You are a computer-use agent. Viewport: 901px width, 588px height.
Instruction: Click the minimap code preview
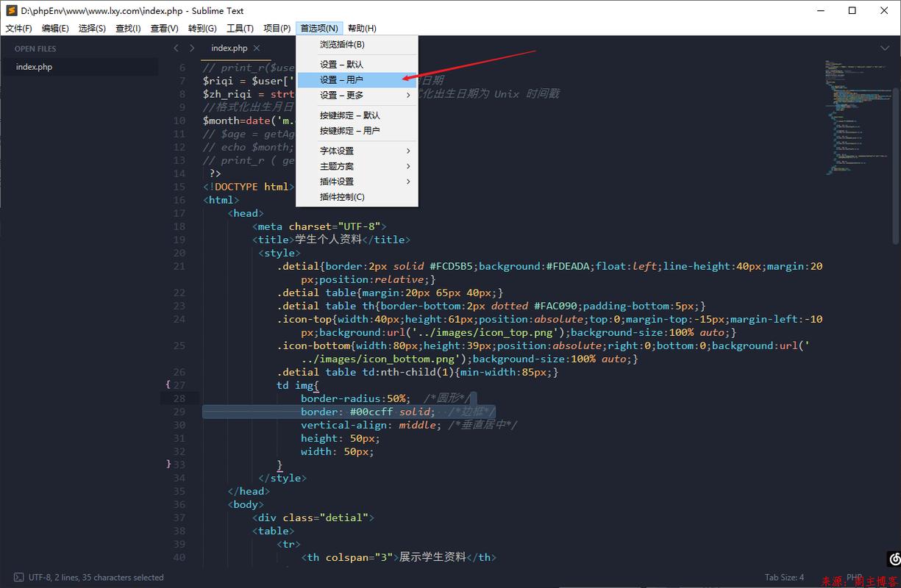click(853, 118)
